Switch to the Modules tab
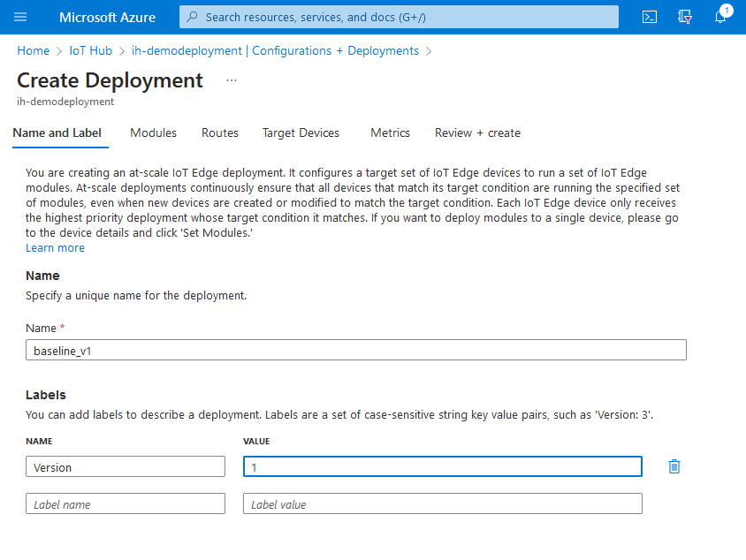The height and width of the screenshot is (560, 746). (153, 132)
